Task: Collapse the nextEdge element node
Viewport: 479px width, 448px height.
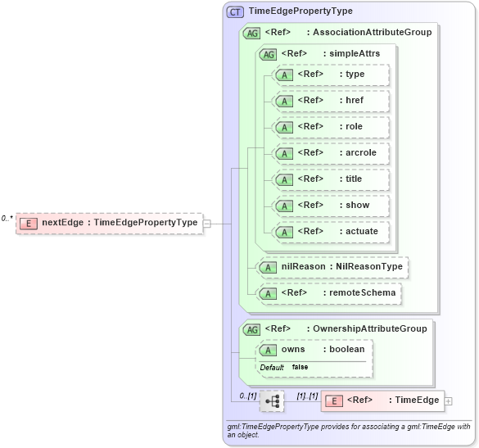Action: pyautogui.click(x=207, y=224)
